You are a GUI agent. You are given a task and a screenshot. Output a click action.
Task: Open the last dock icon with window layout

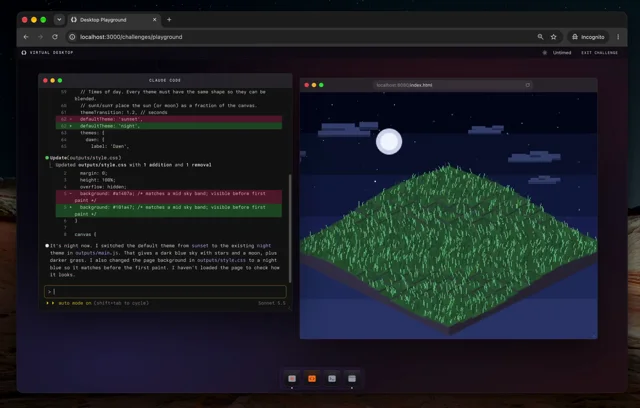point(352,379)
